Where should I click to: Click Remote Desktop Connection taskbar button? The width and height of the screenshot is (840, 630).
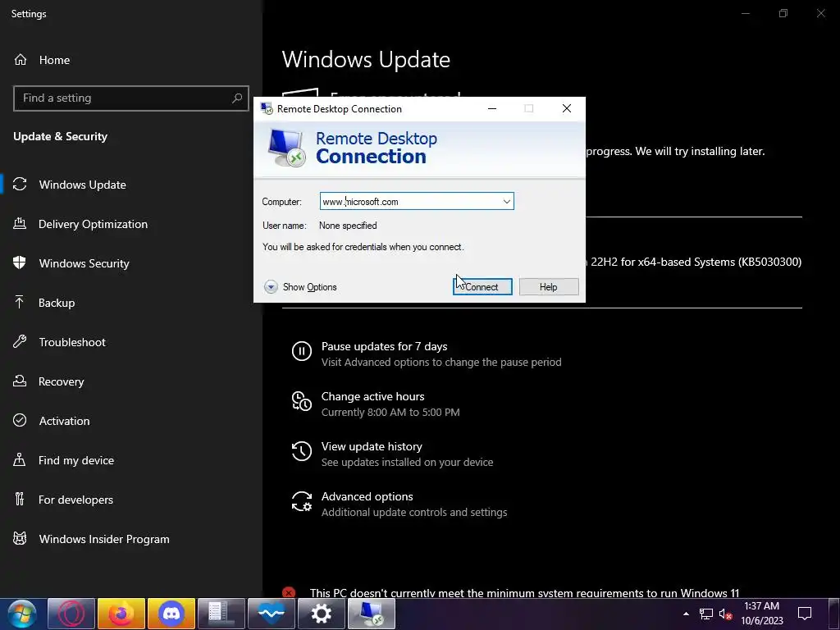(372, 614)
